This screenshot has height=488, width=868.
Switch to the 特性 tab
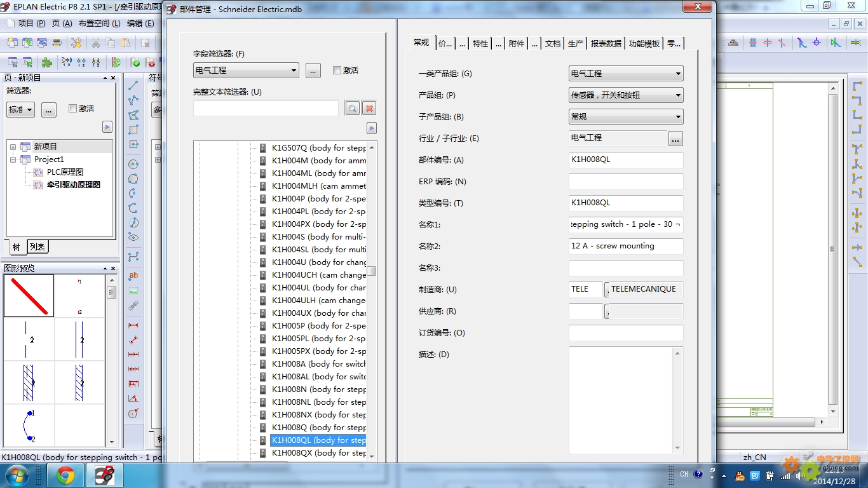(480, 43)
